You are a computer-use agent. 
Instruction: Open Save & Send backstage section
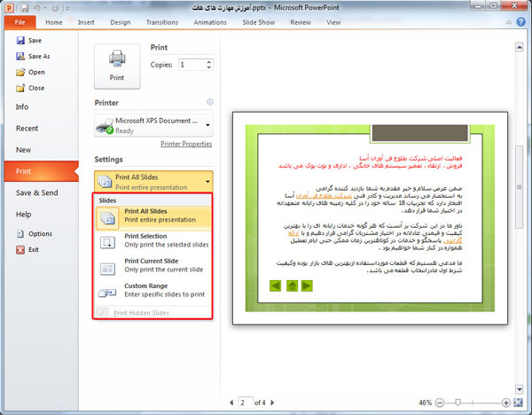pyautogui.click(x=36, y=192)
